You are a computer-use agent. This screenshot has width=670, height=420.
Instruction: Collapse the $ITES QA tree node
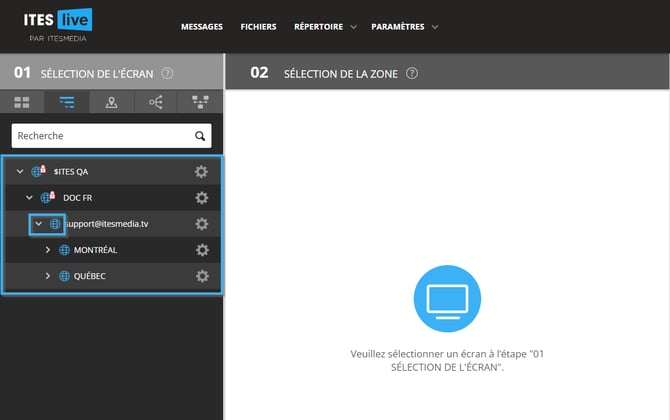coord(19,172)
